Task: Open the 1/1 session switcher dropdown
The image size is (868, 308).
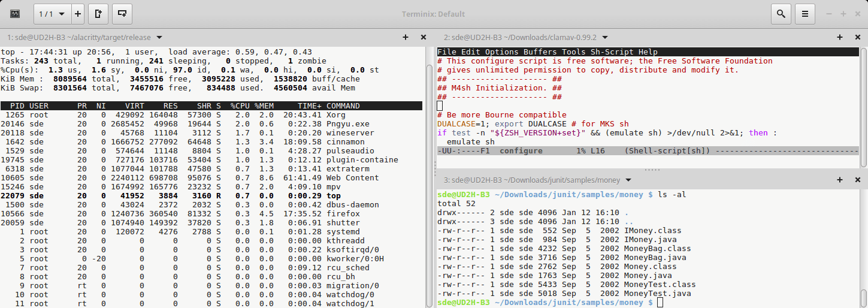Action: (52, 13)
